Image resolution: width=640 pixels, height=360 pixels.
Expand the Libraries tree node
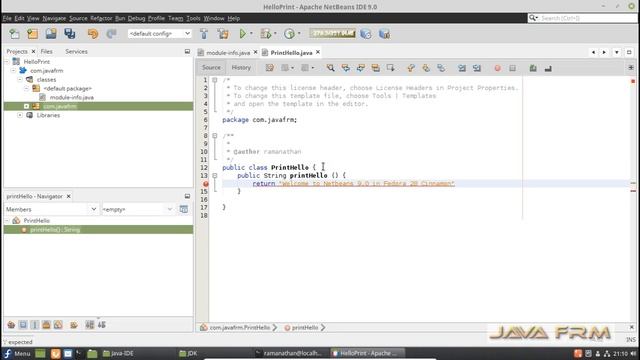click(x=20, y=116)
